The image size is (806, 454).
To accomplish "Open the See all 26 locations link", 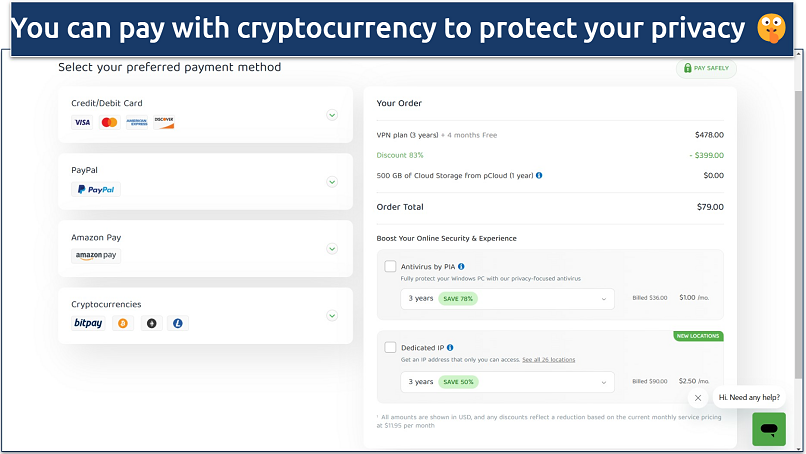I will (x=548, y=359).
